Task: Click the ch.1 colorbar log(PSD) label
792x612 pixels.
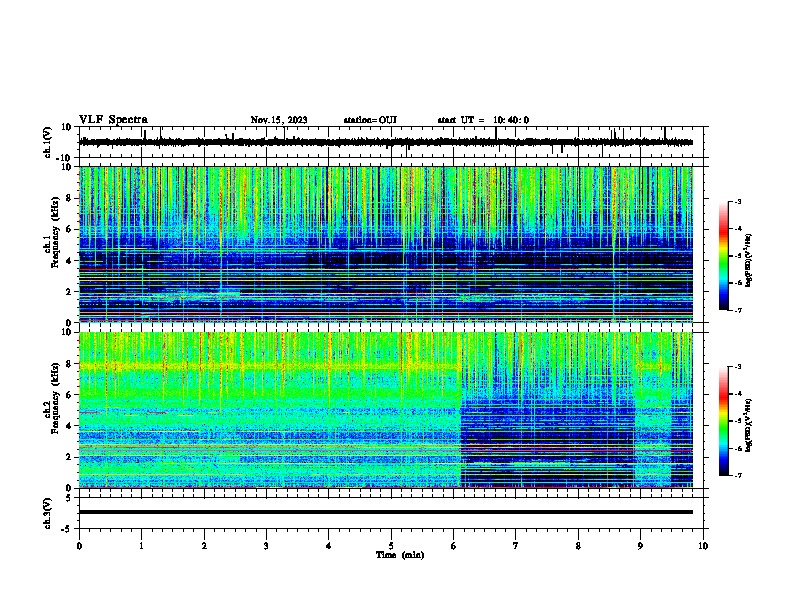Action: [x=748, y=260]
